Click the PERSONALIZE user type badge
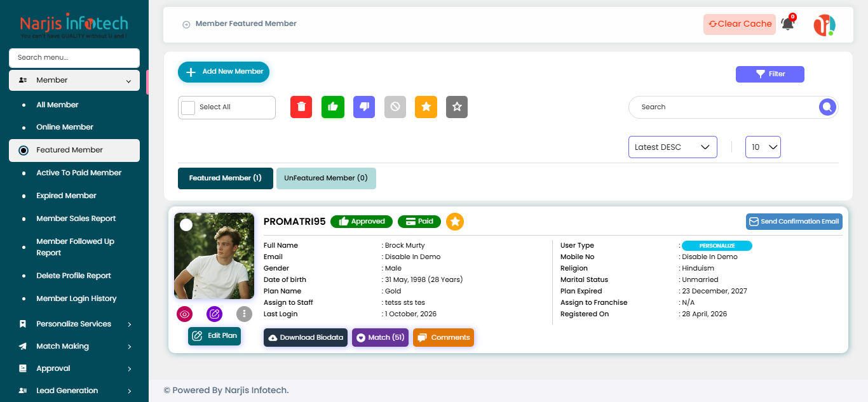Viewport: 868px width, 402px height. [x=717, y=246]
